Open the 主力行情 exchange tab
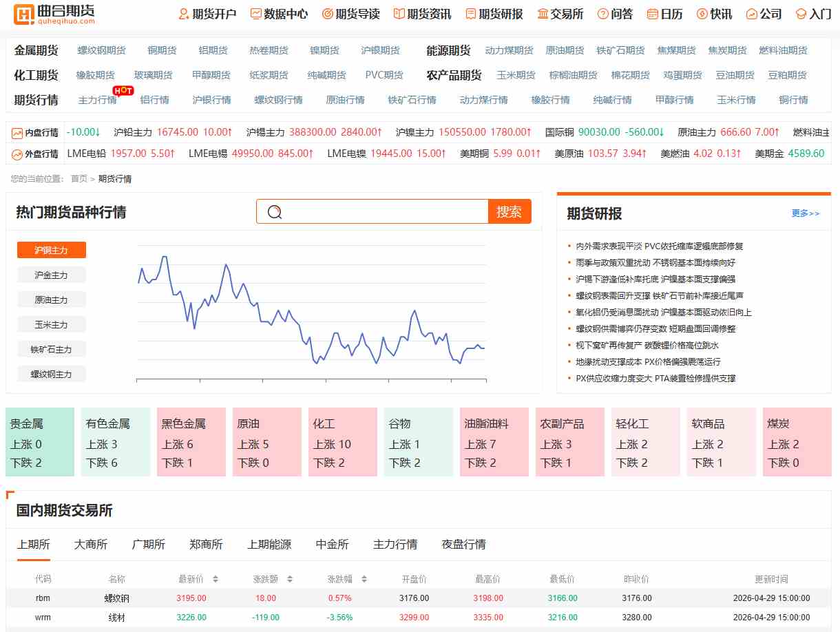The height and width of the screenshot is (632, 840). click(x=395, y=545)
